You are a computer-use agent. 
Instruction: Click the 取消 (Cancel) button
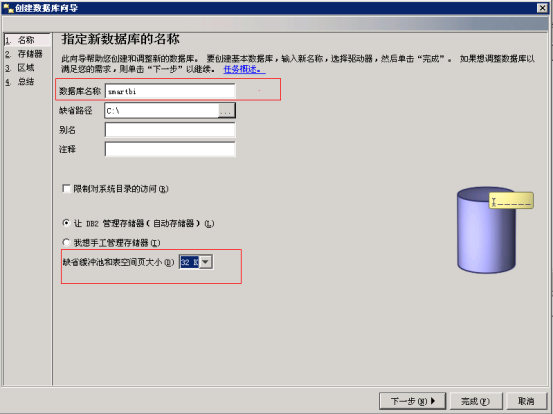pos(526,401)
